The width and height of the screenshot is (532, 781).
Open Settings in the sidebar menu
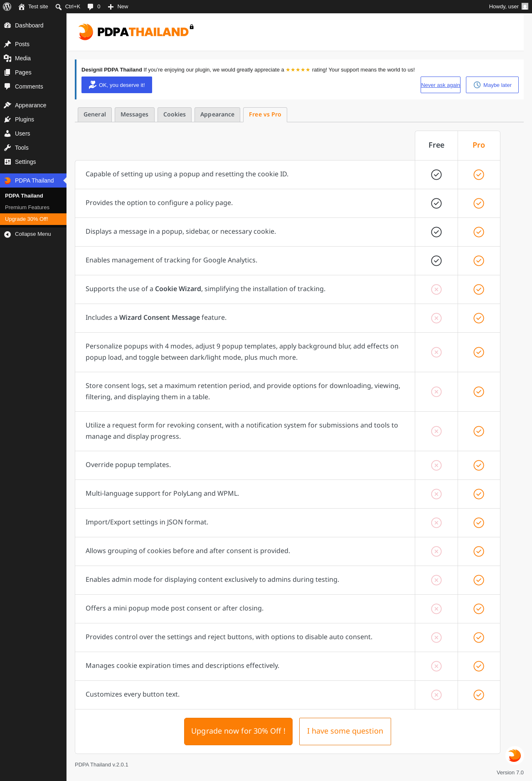coord(33,162)
